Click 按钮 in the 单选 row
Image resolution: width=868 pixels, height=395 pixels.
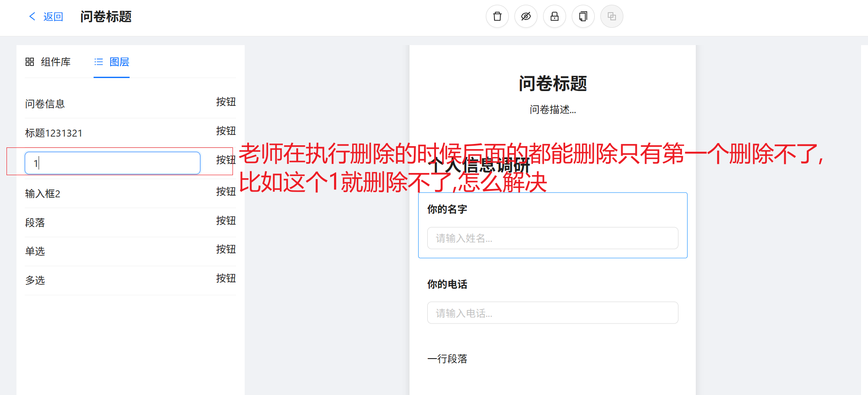point(226,249)
